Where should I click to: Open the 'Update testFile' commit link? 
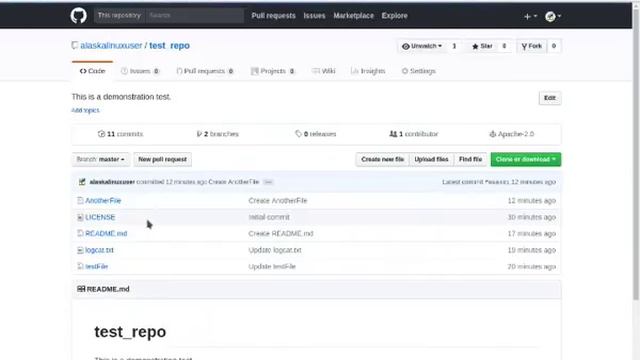pyautogui.click(x=272, y=267)
